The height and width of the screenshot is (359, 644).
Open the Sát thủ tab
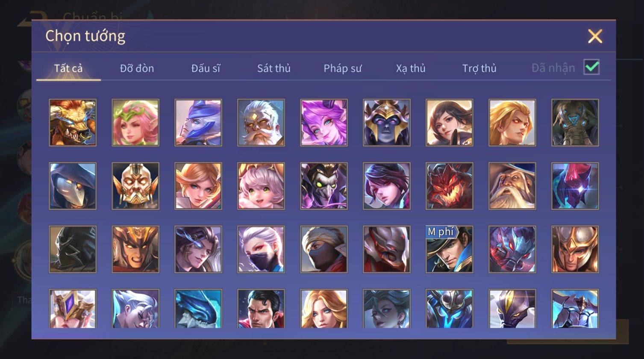point(274,68)
